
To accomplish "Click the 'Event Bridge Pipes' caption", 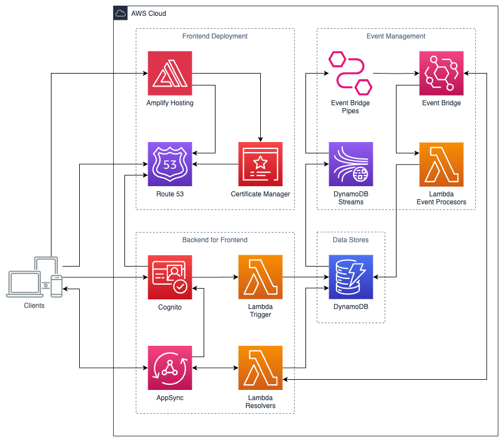I will pos(350,107).
